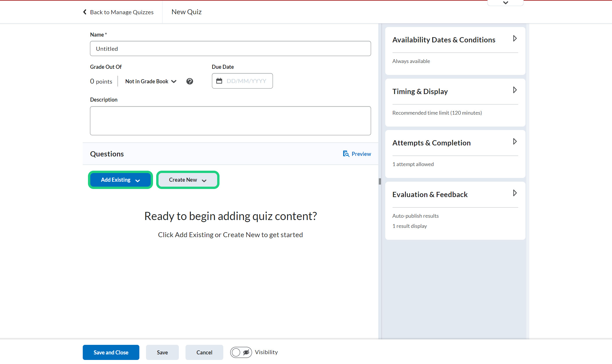This screenshot has width=612, height=364.
Task: Click the hidden eye icon in toggle
Action: coord(246,352)
